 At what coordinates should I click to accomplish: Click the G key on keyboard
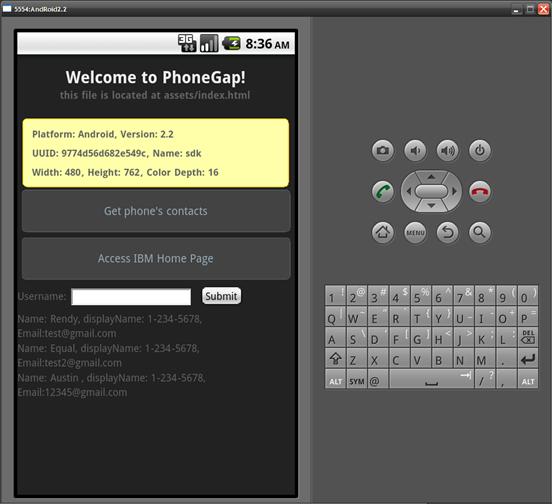click(x=421, y=337)
